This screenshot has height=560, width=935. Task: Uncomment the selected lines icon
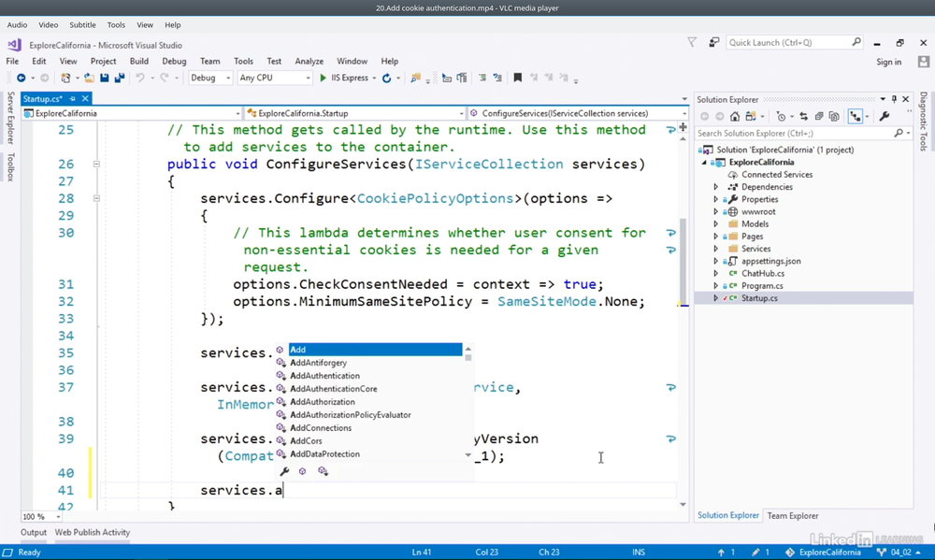496,78
